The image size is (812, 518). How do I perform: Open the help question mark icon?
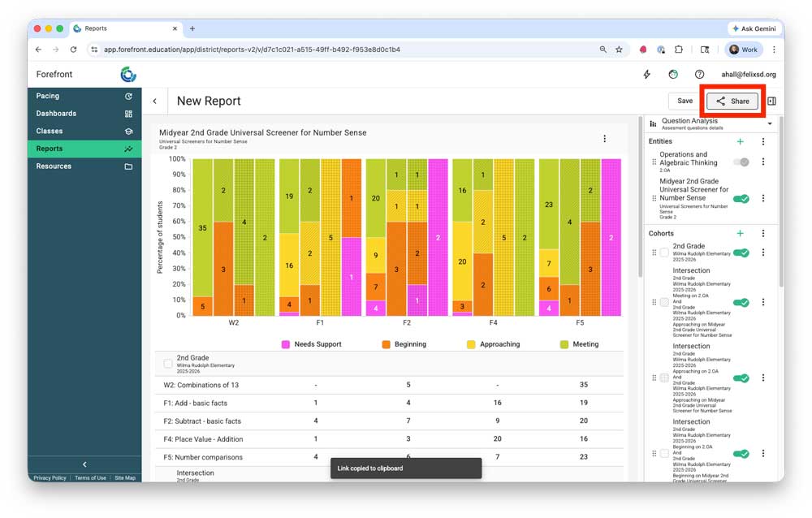click(x=699, y=74)
